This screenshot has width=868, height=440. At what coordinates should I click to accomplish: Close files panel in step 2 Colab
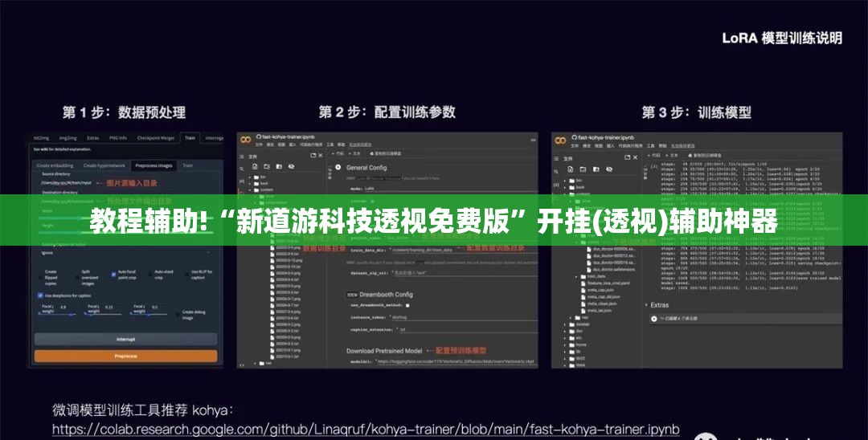(320, 156)
